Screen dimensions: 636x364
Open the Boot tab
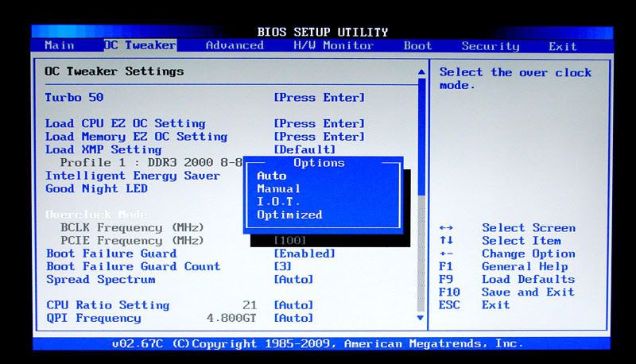tap(418, 45)
